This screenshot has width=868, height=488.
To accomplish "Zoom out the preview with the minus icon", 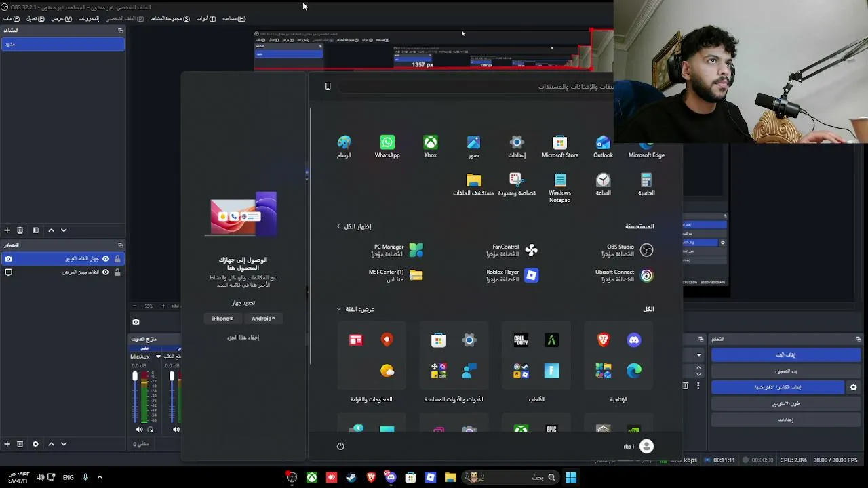I will [x=134, y=306].
